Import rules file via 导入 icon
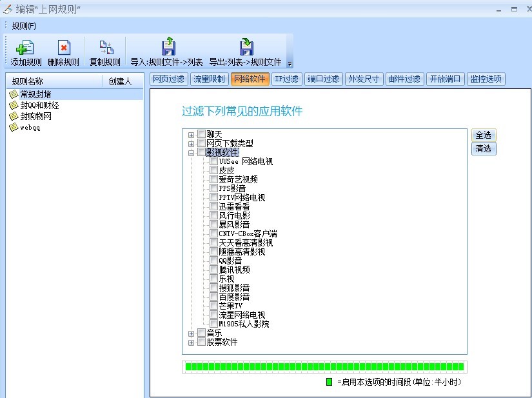The height and width of the screenshot is (398, 532). [168, 46]
